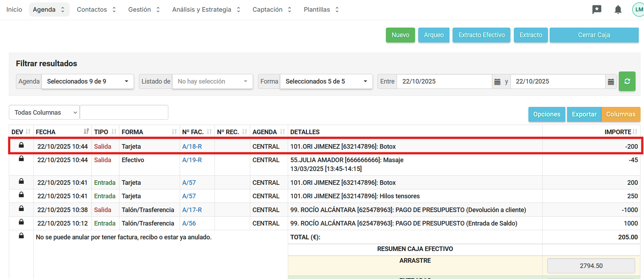Sort table by the FECHA column icon
The height and width of the screenshot is (279, 644).
[x=86, y=132]
